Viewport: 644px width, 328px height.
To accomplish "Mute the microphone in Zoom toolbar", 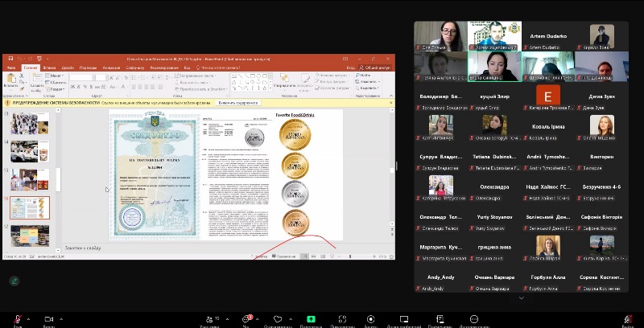I will coord(15,318).
